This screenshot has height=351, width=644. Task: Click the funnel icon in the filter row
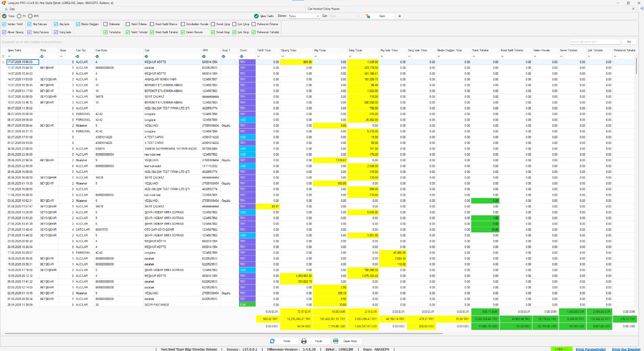tap(3, 56)
